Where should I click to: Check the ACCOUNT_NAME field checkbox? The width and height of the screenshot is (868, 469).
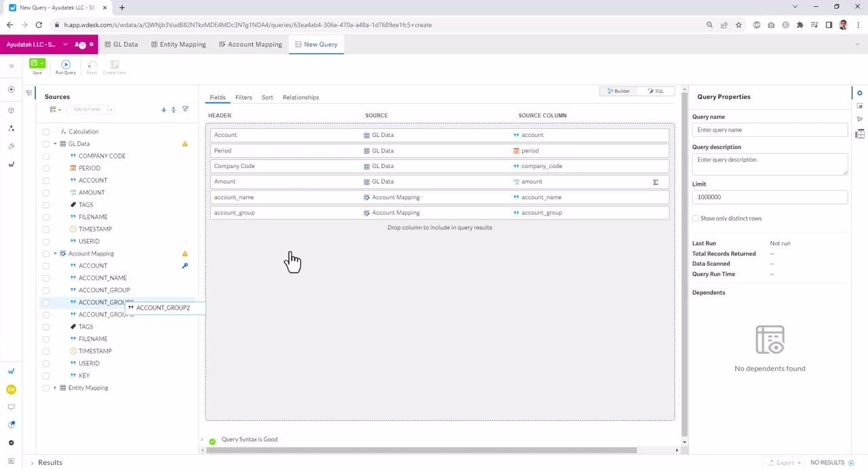(x=46, y=278)
